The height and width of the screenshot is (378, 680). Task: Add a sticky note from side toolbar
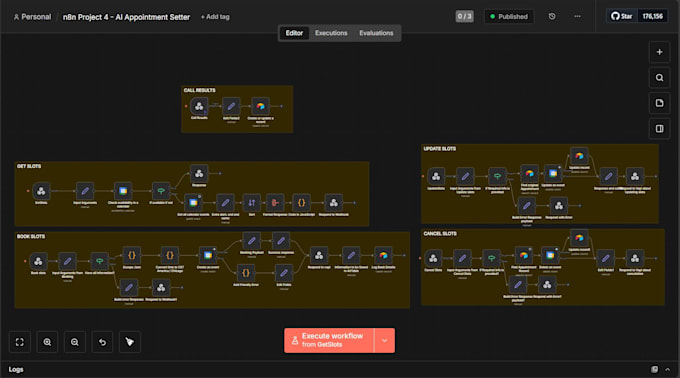(659, 103)
